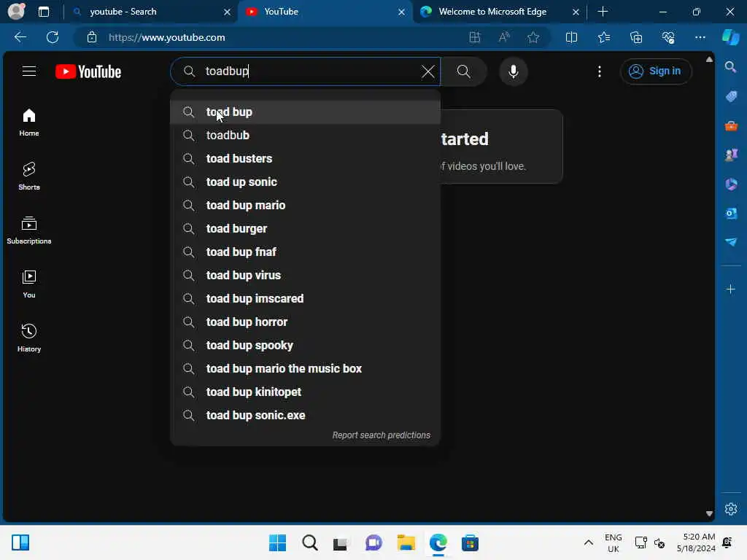Choose the "toad bup imscared" suggestion
This screenshot has height=560, width=747.
(x=306, y=298)
